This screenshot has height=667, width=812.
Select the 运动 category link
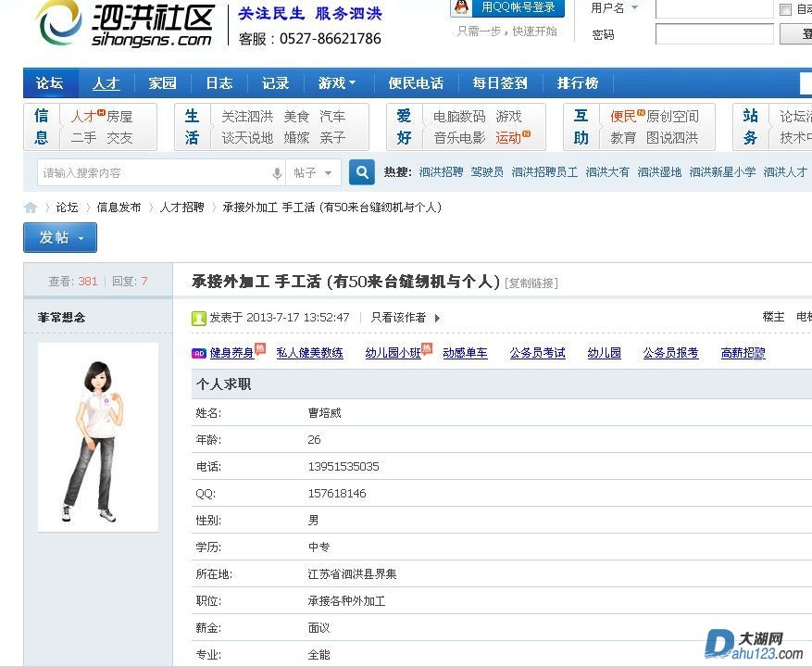508,138
